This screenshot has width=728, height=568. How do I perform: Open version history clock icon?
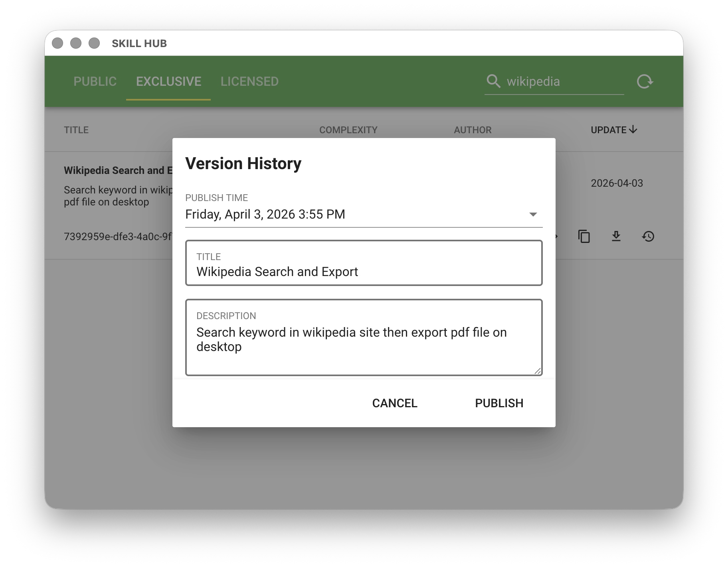(x=648, y=237)
